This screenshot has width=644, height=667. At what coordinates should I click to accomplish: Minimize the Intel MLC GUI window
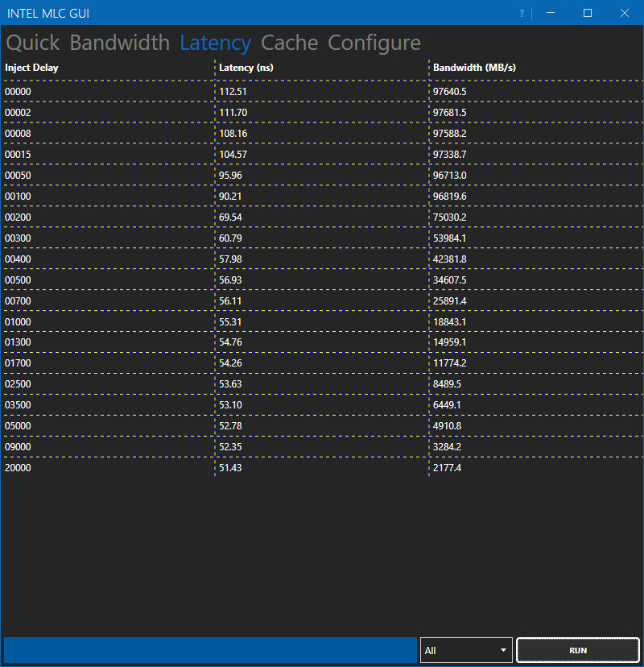(551, 13)
